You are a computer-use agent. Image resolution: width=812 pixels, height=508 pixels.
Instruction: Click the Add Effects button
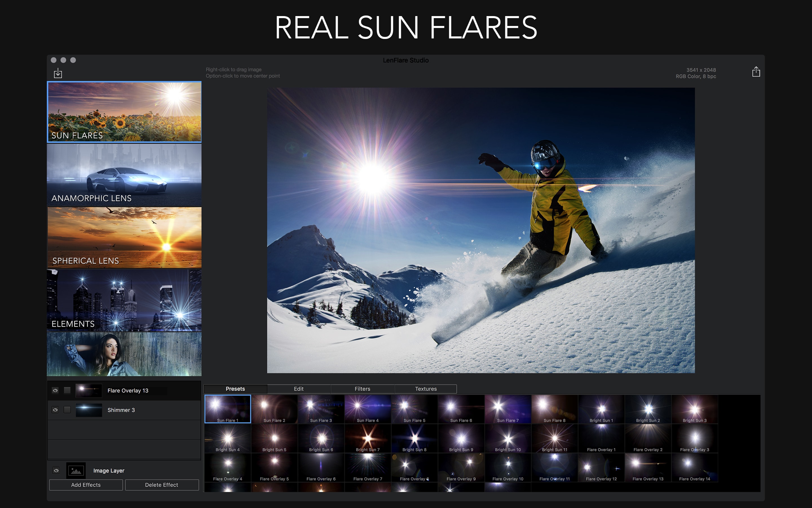click(86, 485)
